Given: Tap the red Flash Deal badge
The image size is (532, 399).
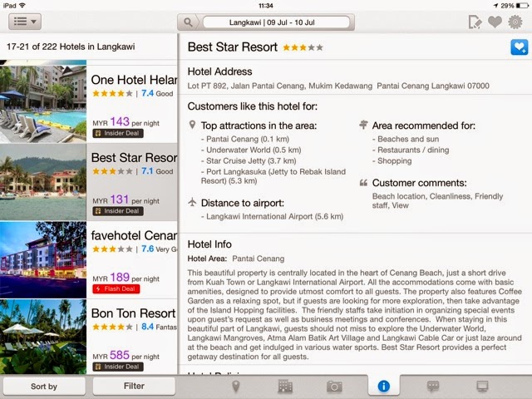Looking at the screenshot, I should (116, 288).
